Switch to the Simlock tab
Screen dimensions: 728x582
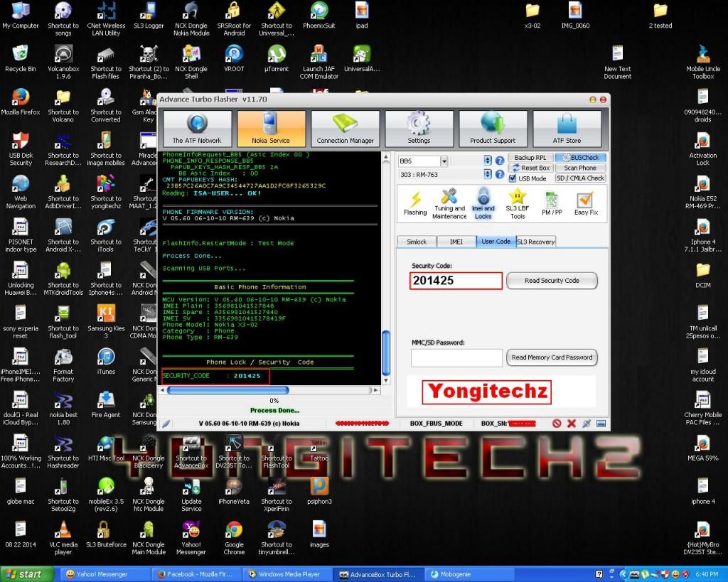416,242
